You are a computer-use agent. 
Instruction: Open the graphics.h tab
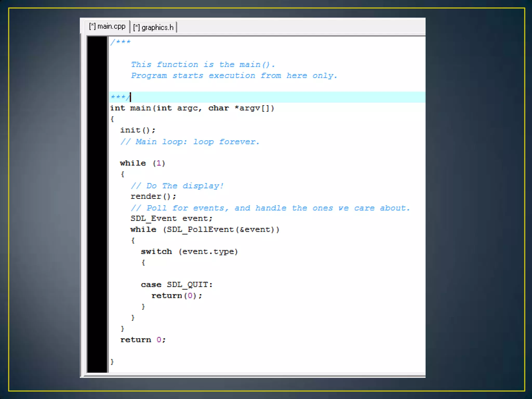point(153,28)
